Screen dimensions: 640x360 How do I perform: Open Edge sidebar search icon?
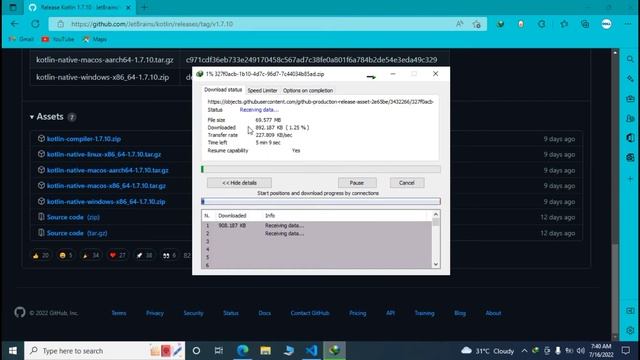click(x=630, y=60)
